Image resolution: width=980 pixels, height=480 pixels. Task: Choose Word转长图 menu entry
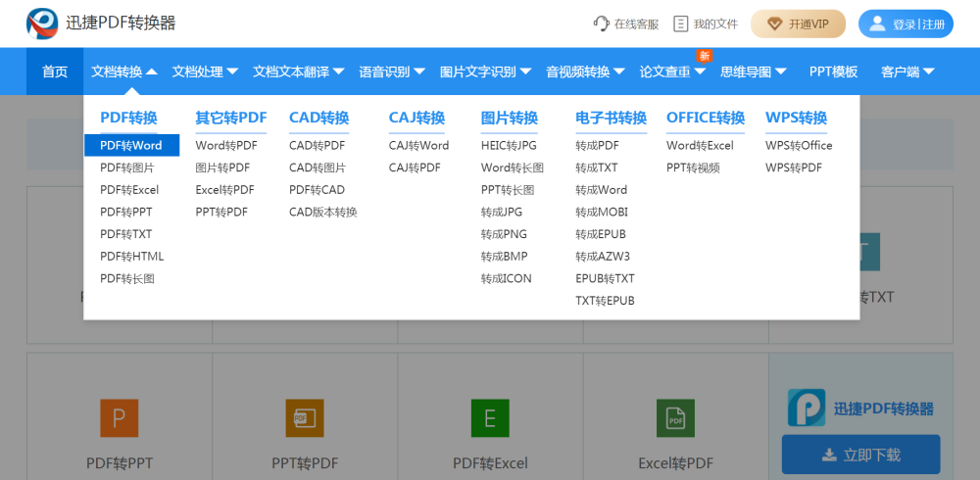513,168
